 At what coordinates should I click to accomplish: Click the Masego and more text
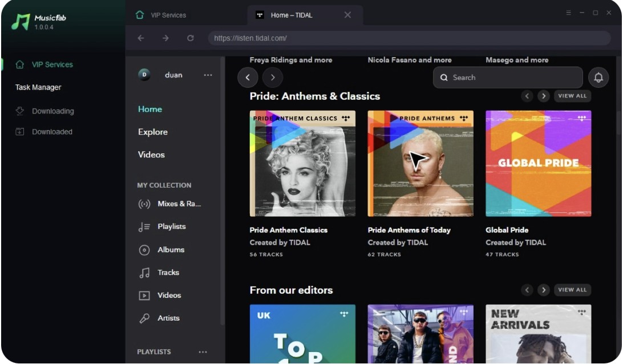pos(517,60)
